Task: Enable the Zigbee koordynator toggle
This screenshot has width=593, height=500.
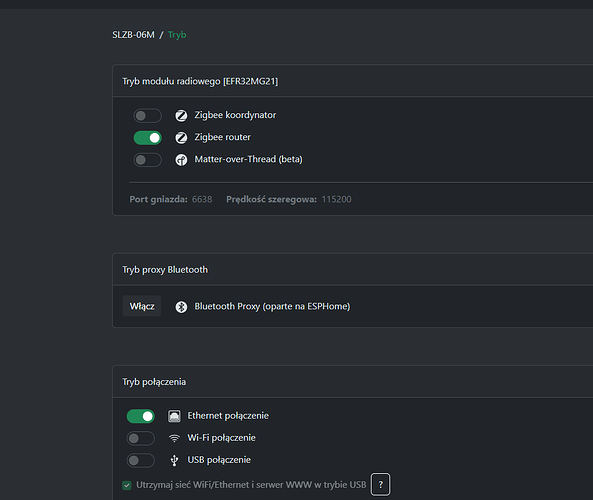Action: click(147, 115)
